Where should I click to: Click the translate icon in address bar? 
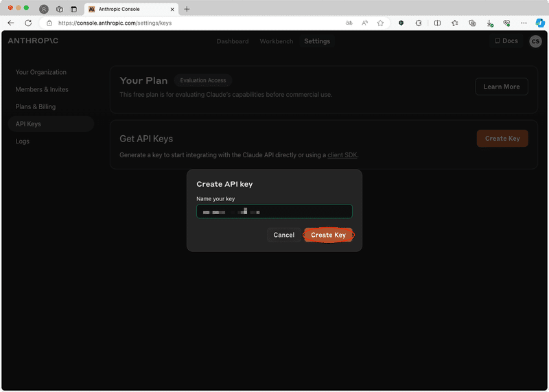click(349, 23)
